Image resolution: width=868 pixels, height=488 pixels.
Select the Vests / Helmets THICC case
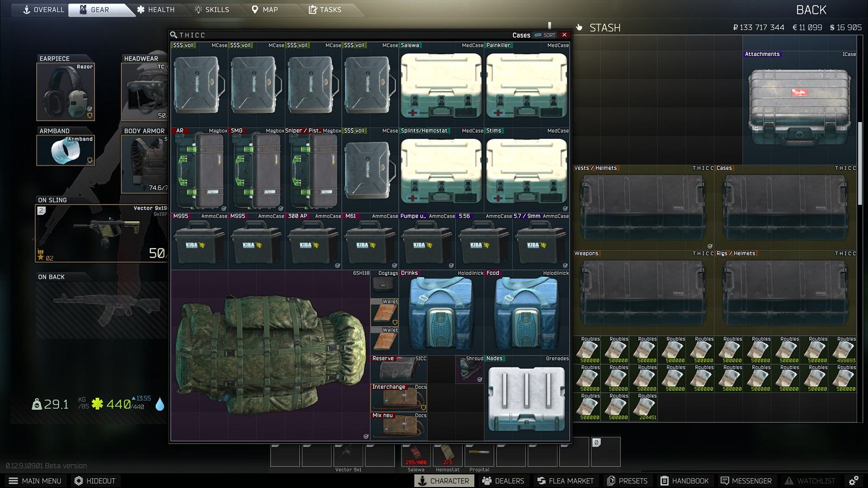click(x=643, y=208)
